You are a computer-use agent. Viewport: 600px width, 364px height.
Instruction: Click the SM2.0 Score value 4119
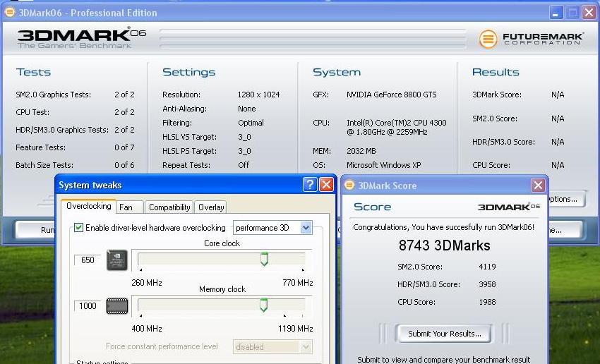[487, 267]
